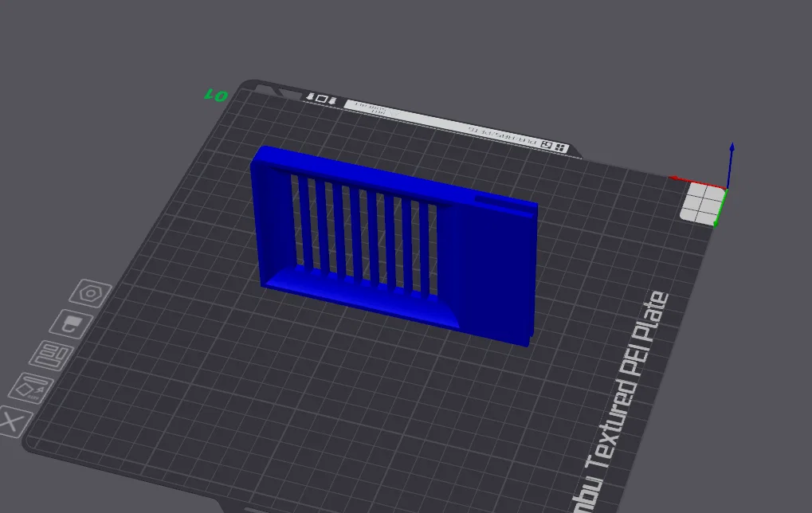The image size is (812, 513).
Task: Open plate settings hexagon icon
Action: coord(91,293)
